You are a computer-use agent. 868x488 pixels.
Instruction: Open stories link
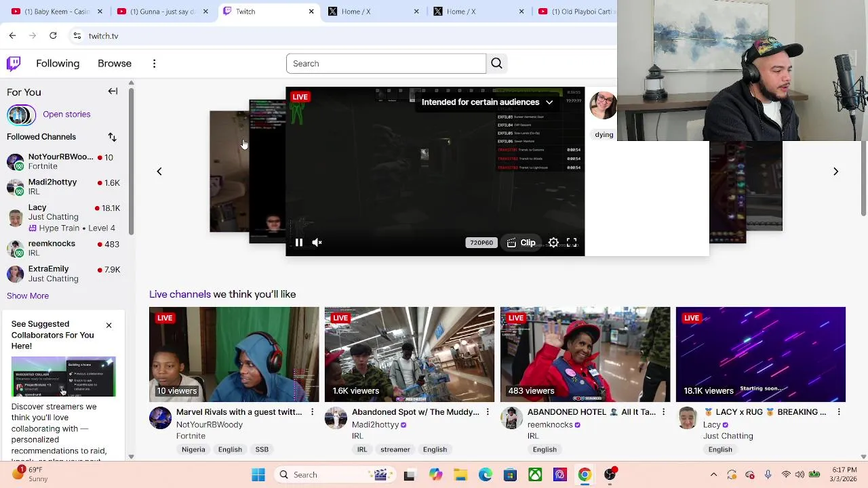(66, 114)
